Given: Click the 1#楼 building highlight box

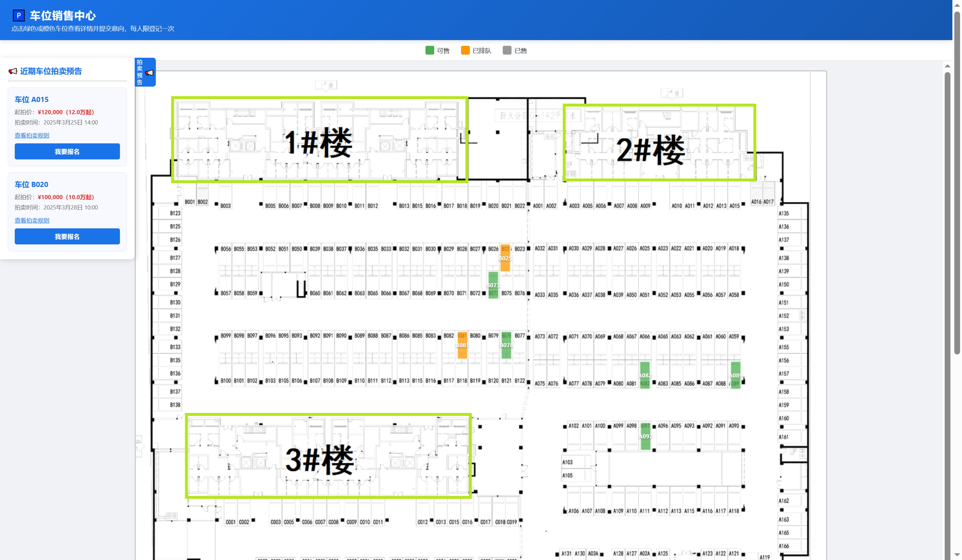Looking at the screenshot, I should pyautogui.click(x=320, y=140).
